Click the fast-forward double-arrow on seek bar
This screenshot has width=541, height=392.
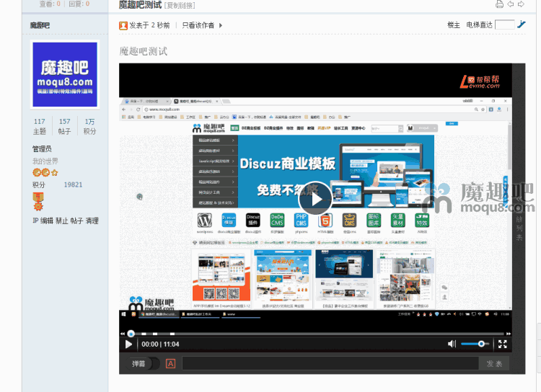coord(509,334)
